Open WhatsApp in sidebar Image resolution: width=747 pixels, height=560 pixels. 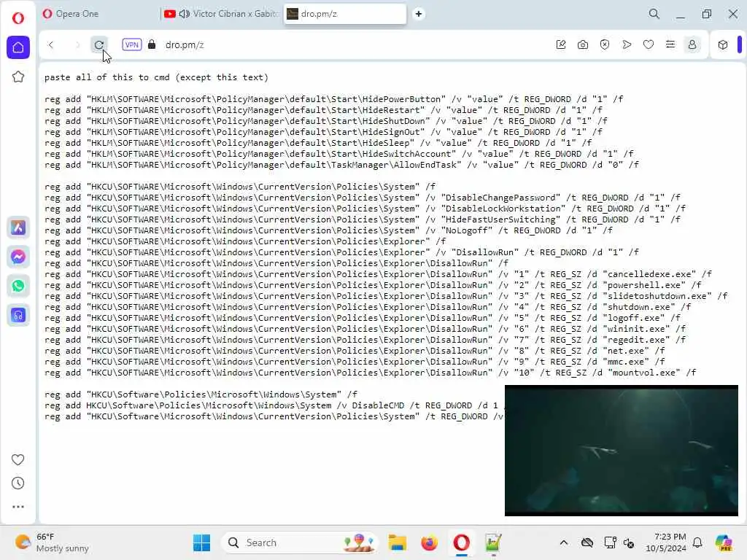coord(18,286)
